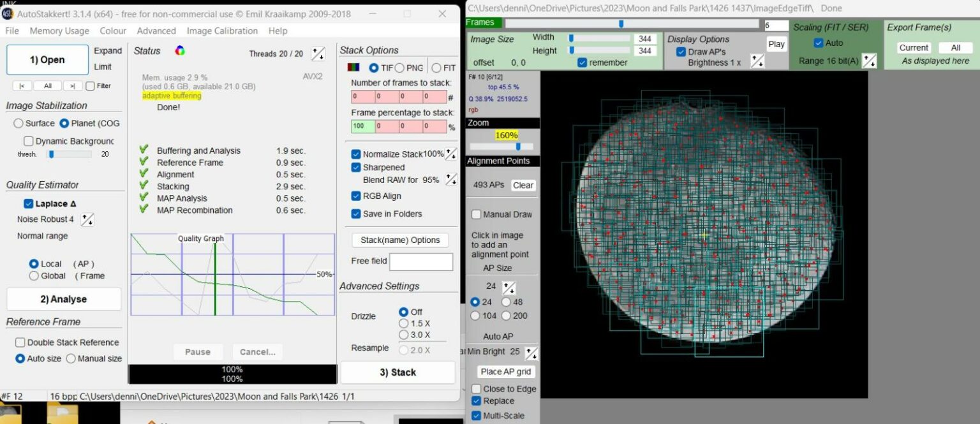
Task: Open the Image Calibration menu
Action: (221, 31)
